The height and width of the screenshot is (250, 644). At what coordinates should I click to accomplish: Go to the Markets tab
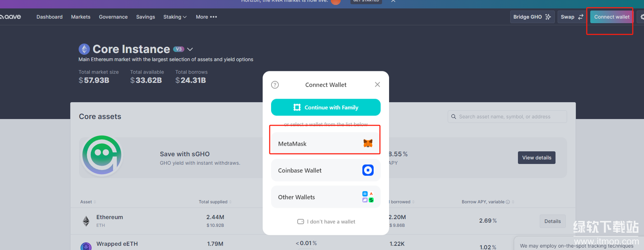click(80, 17)
